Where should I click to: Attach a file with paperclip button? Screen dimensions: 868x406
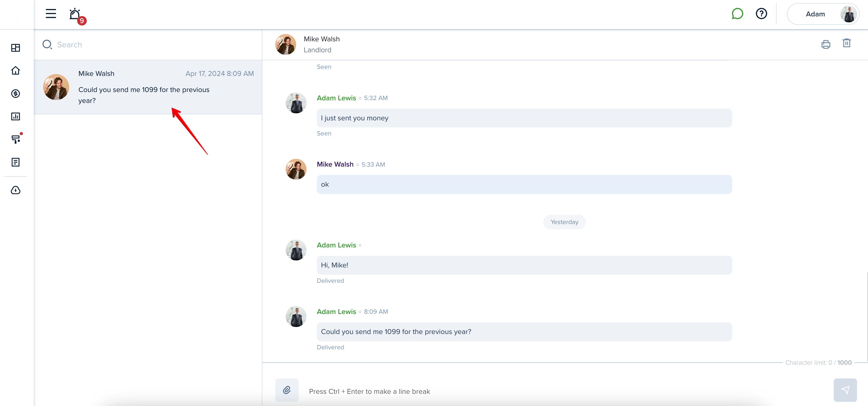pos(287,390)
